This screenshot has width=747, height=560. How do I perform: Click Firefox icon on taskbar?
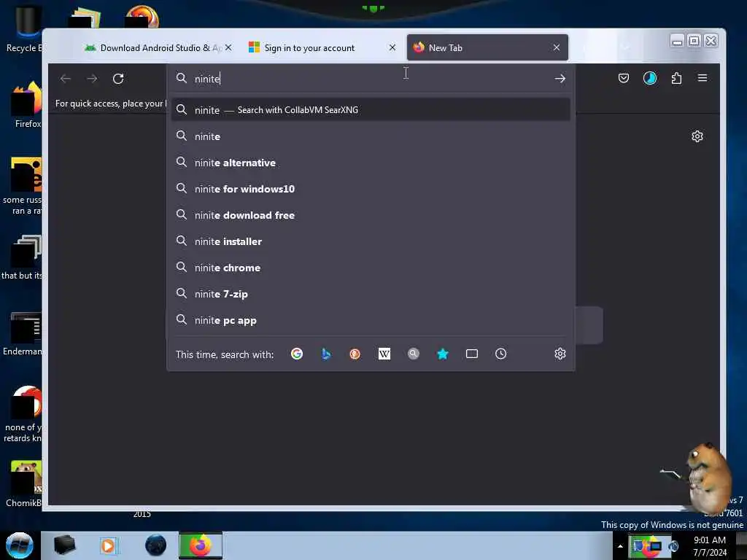click(x=200, y=545)
